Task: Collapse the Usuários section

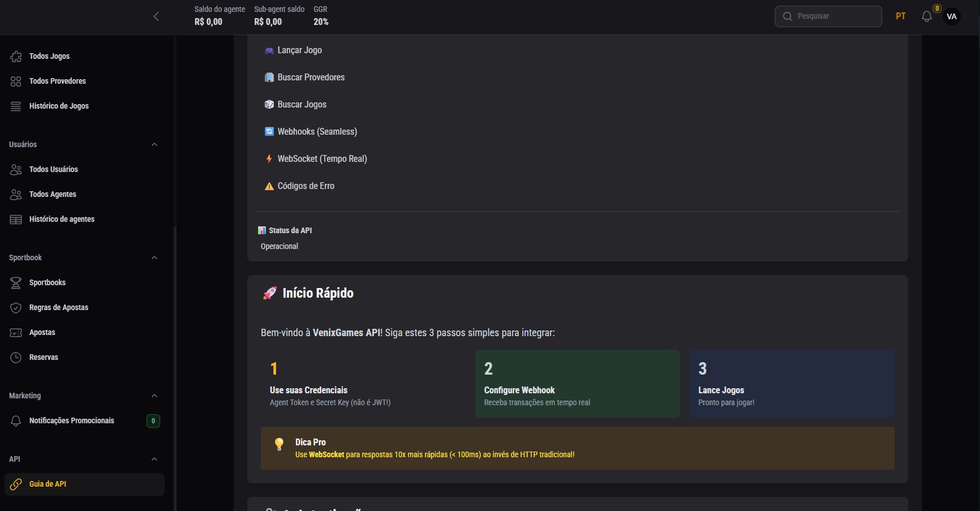Action: click(154, 145)
